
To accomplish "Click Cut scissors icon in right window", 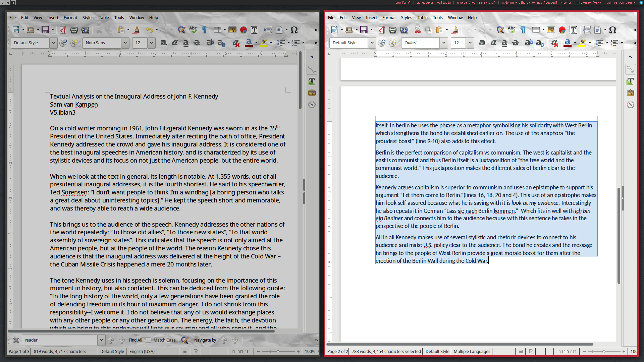I will click(418, 30).
